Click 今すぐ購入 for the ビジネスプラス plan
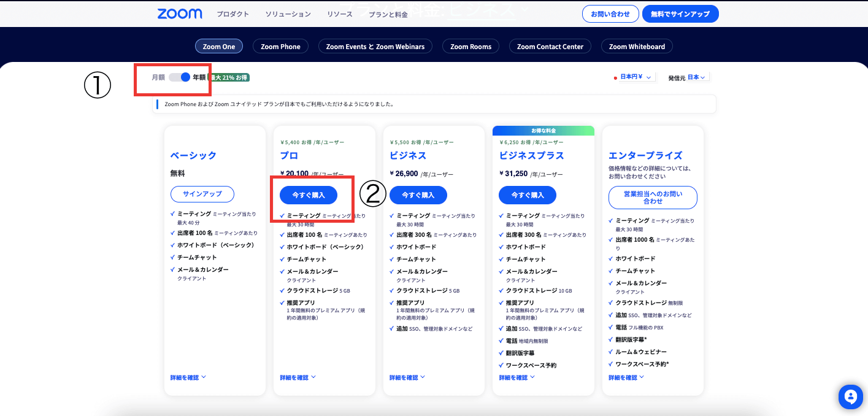This screenshot has height=416, width=868. [x=528, y=195]
